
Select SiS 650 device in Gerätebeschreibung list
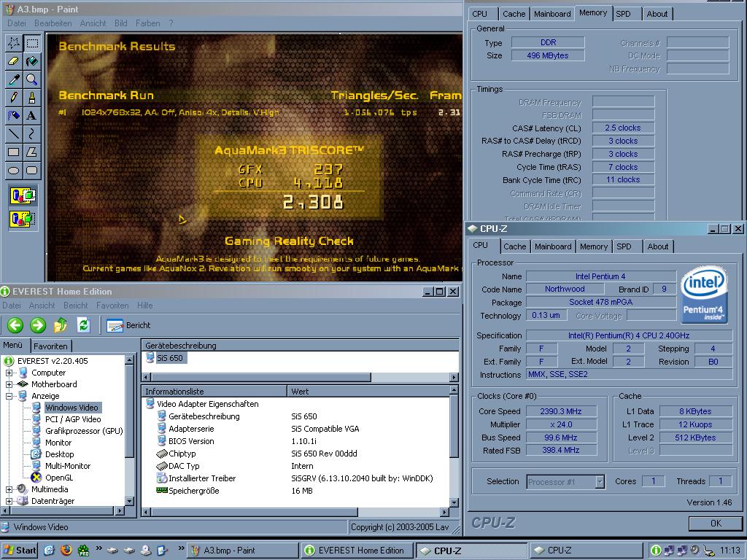[169, 358]
